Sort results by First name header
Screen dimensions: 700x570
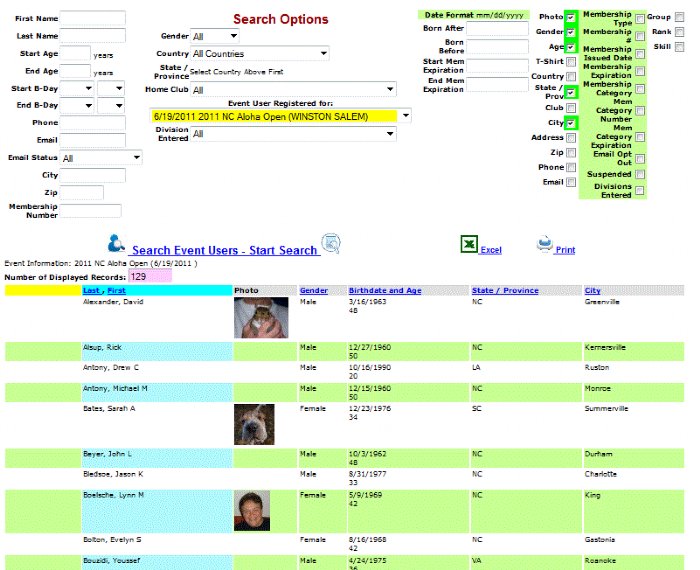point(117,291)
